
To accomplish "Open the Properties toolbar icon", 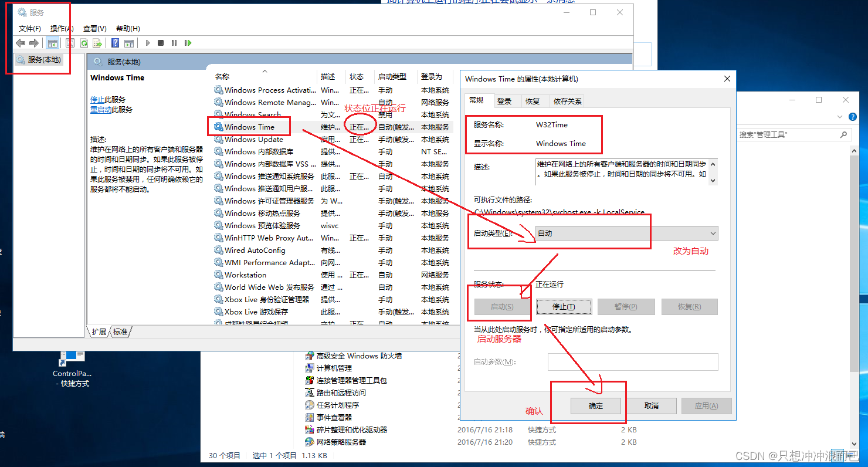I will tap(70, 43).
